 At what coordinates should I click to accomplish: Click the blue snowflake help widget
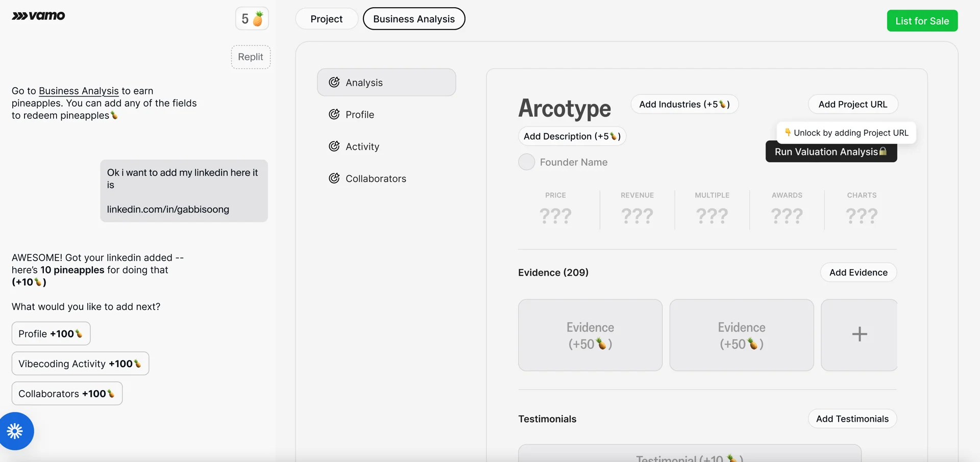(x=15, y=431)
